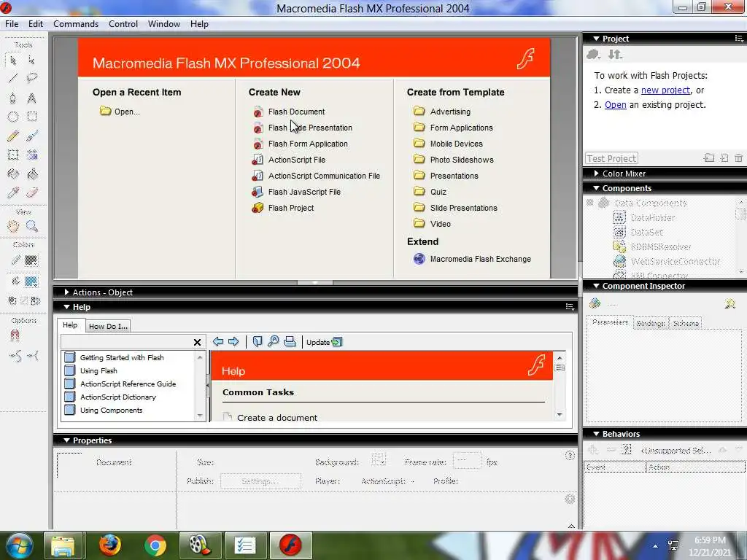Image resolution: width=747 pixels, height=560 pixels.
Task: Open the File menu
Action: click(x=12, y=24)
